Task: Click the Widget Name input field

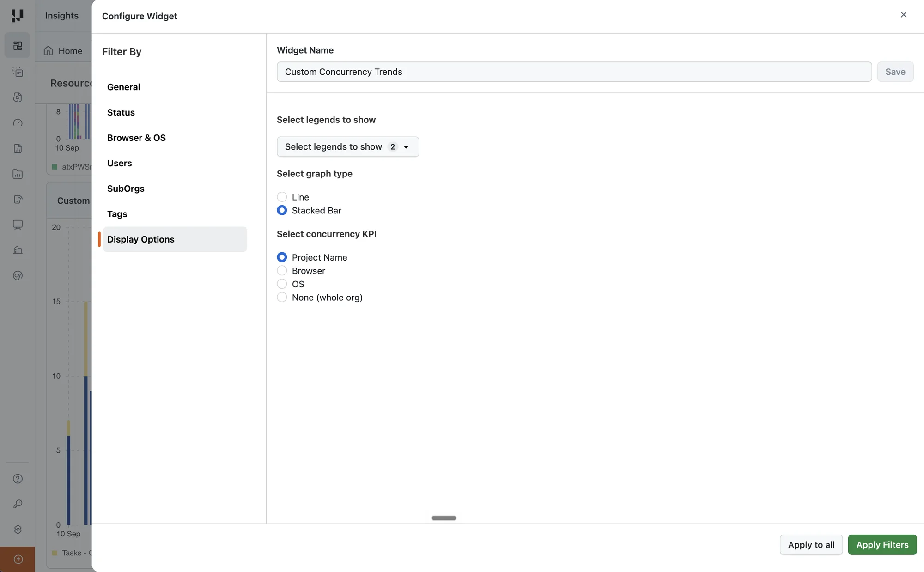Action: click(x=574, y=72)
